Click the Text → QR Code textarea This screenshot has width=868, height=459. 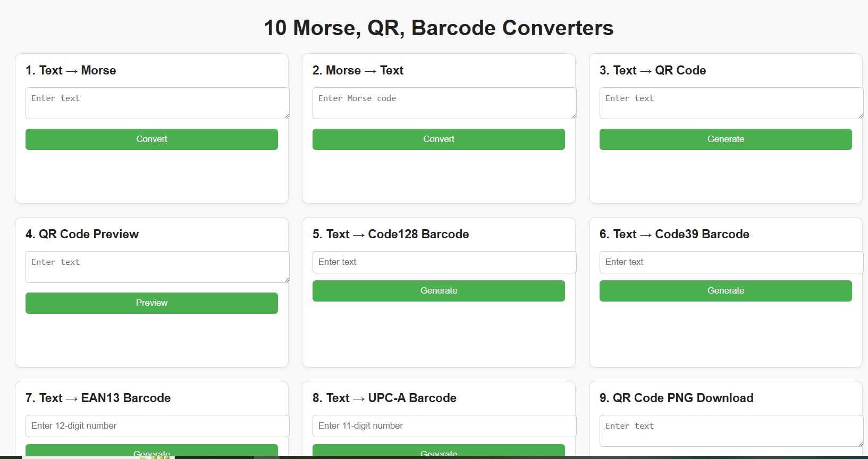[731, 103]
